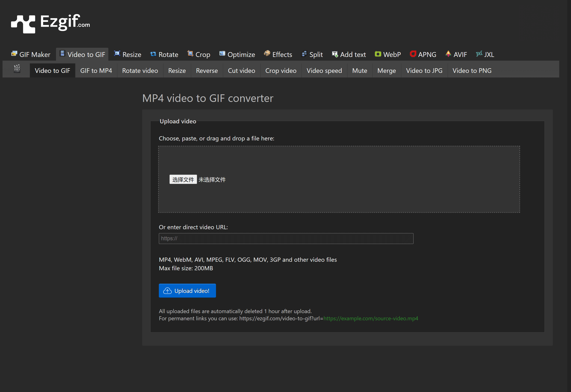Image resolution: width=571 pixels, height=392 pixels.
Task: Focus the direct video URL field
Action: click(286, 238)
